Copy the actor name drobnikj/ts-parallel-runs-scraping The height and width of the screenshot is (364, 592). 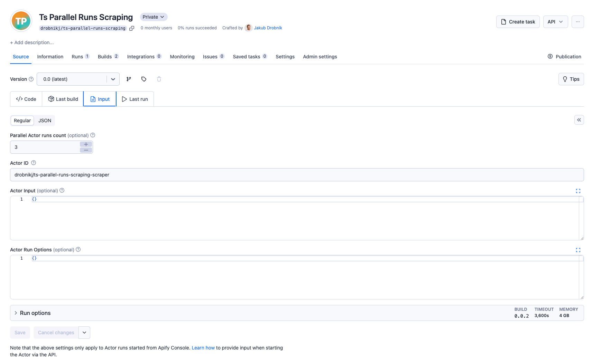pyautogui.click(x=132, y=28)
